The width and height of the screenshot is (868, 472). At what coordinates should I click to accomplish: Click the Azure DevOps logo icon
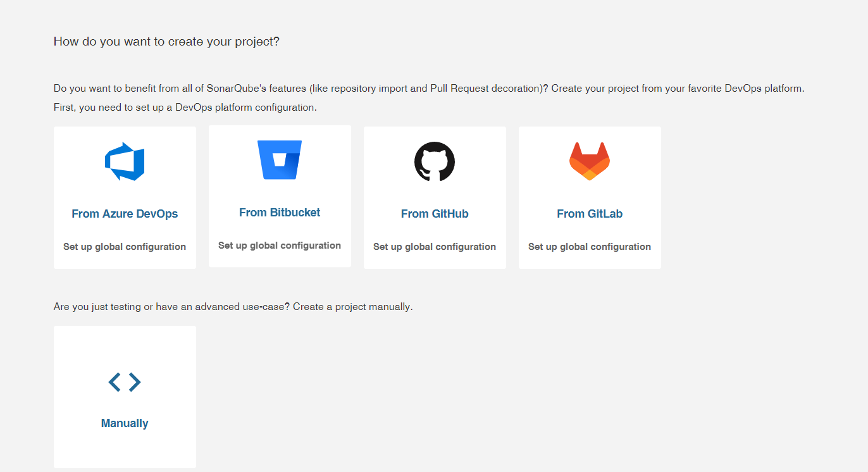pos(125,161)
